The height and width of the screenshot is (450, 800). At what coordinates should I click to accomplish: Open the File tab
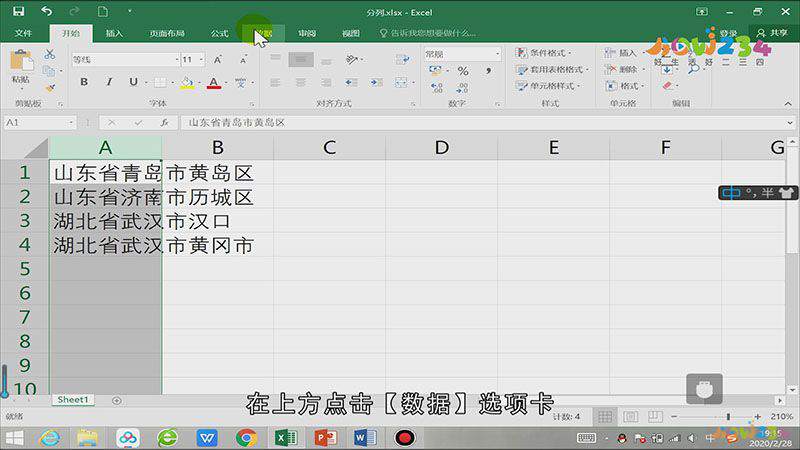(x=23, y=33)
